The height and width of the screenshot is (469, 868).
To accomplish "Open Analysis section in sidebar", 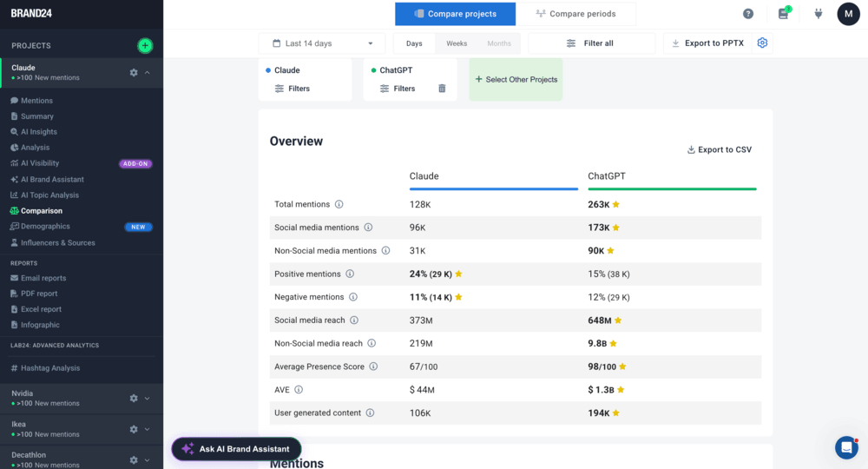I will click(35, 148).
